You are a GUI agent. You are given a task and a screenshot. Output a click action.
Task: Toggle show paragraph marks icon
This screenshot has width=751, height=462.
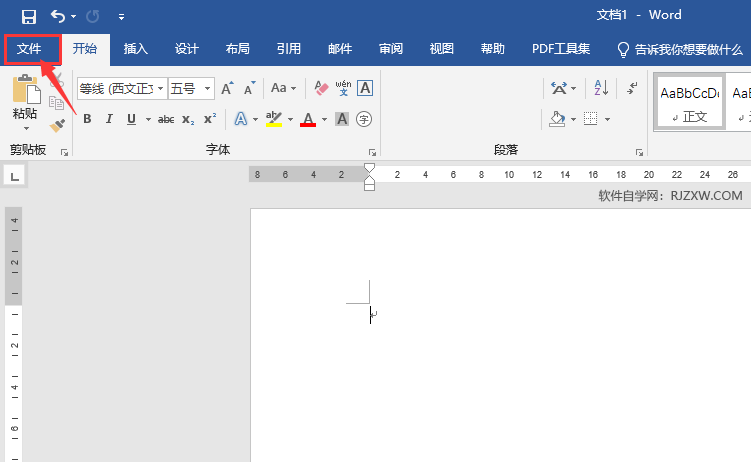[x=632, y=88]
